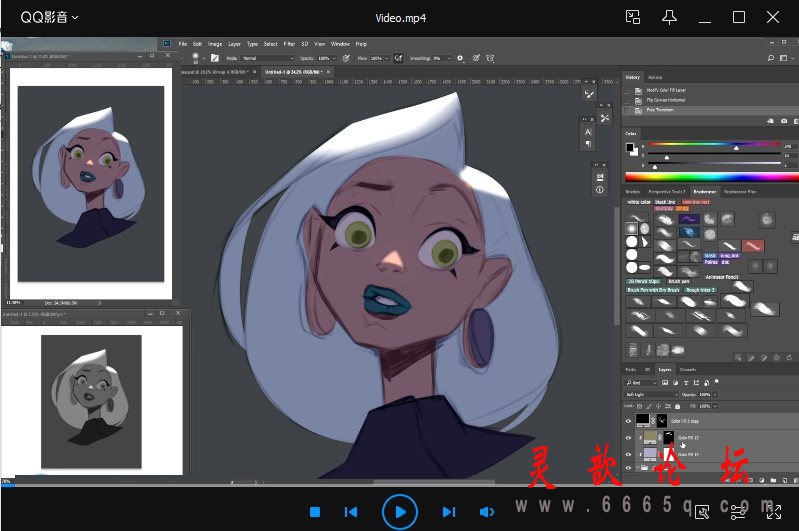Enable airbrush-style build-up effects
The width and height of the screenshot is (799, 531).
coord(398,58)
